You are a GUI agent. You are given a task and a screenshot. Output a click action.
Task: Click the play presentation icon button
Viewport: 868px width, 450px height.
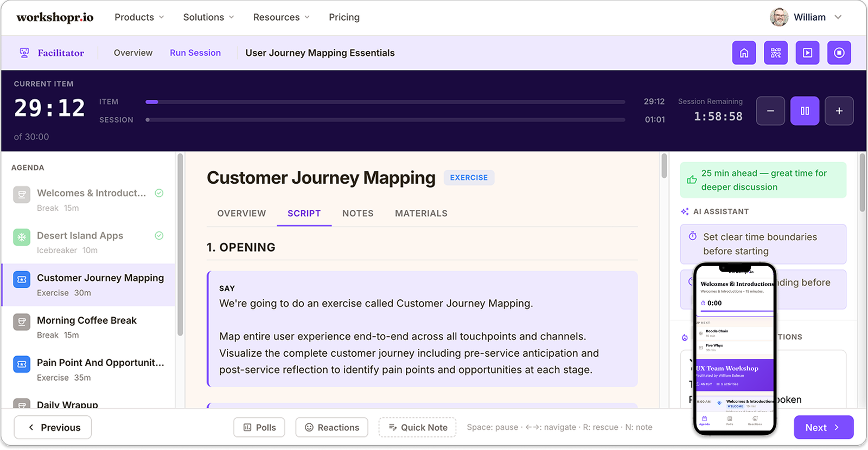[807, 53]
